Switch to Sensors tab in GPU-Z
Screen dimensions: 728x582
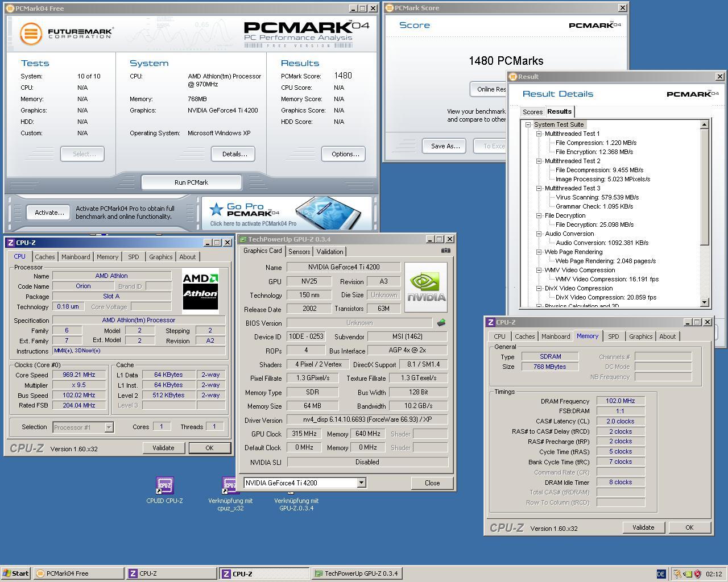point(299,252)
